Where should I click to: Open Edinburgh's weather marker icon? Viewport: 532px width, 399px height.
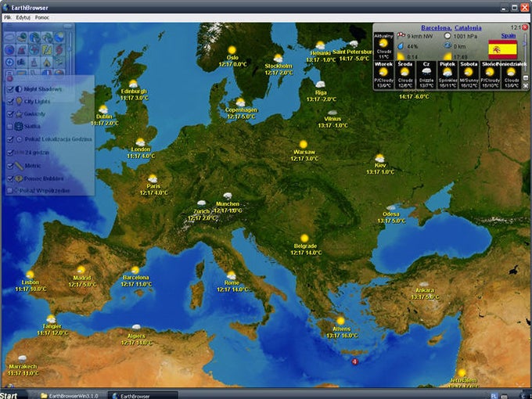pos(133,84)
